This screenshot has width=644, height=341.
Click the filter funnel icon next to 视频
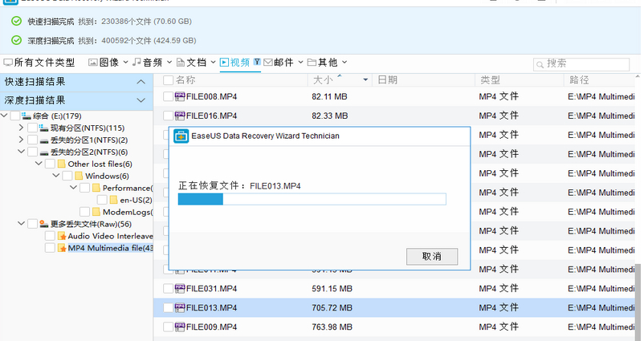coord(257,62)
